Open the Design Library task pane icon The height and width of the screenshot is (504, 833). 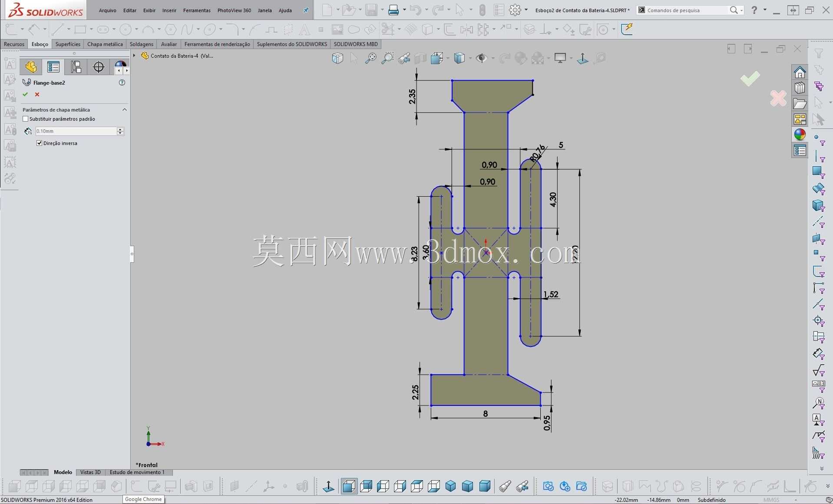coord(800,88)
